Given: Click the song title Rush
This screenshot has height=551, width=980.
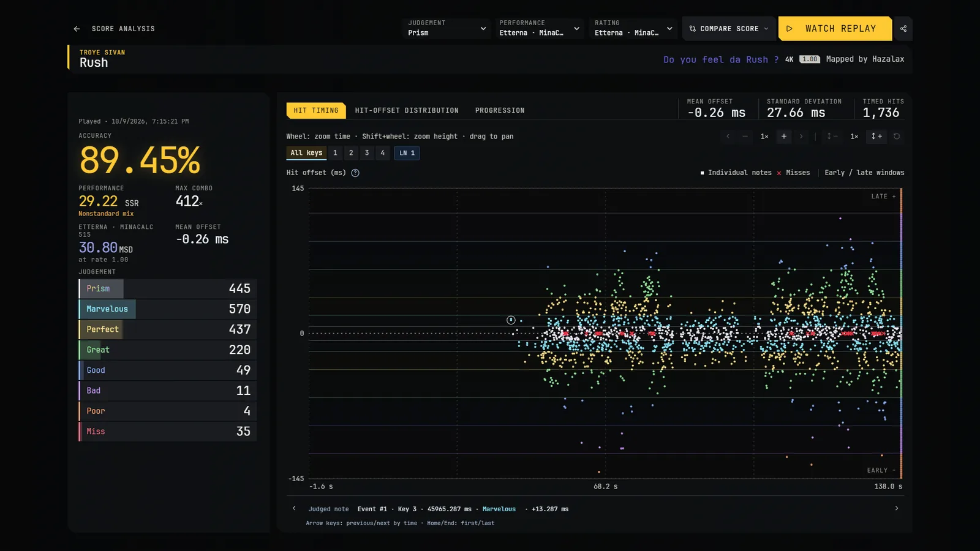Looking at the screenshot, I should point(94,63).
